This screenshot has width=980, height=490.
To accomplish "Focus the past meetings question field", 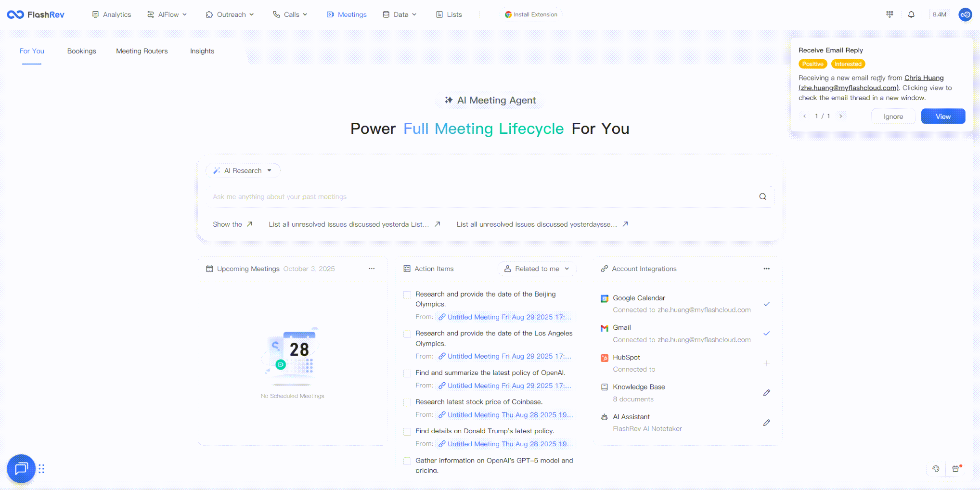I will point(481,196).
